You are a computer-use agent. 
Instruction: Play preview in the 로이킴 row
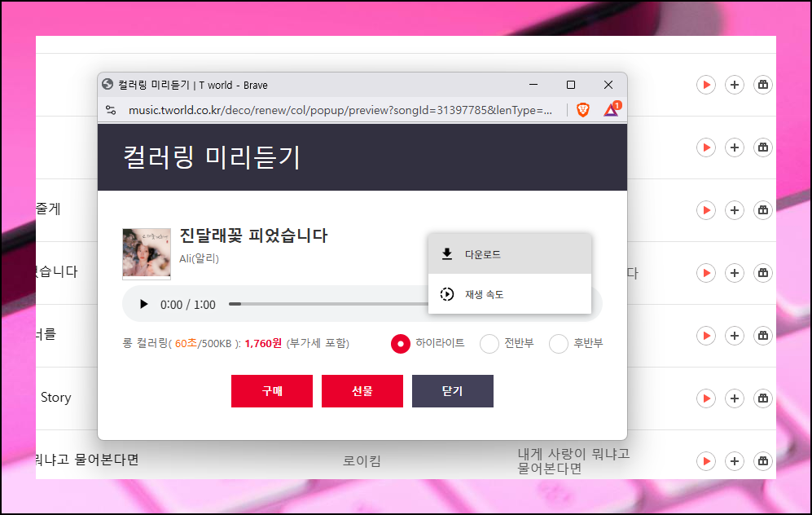point(706,461)
